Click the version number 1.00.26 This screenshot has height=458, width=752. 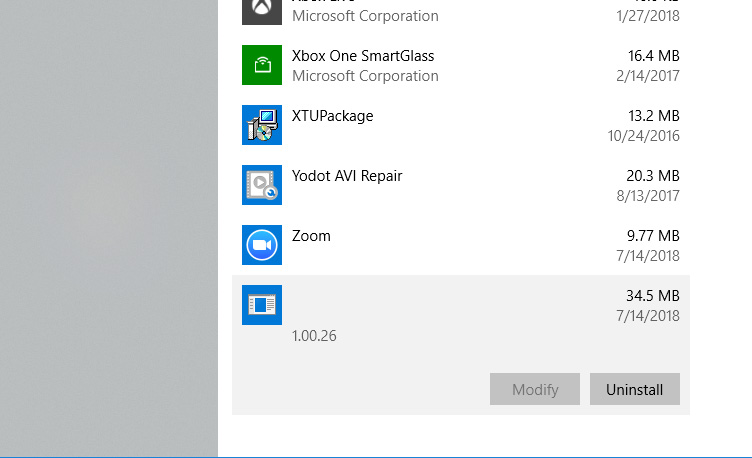pos(314,336)
